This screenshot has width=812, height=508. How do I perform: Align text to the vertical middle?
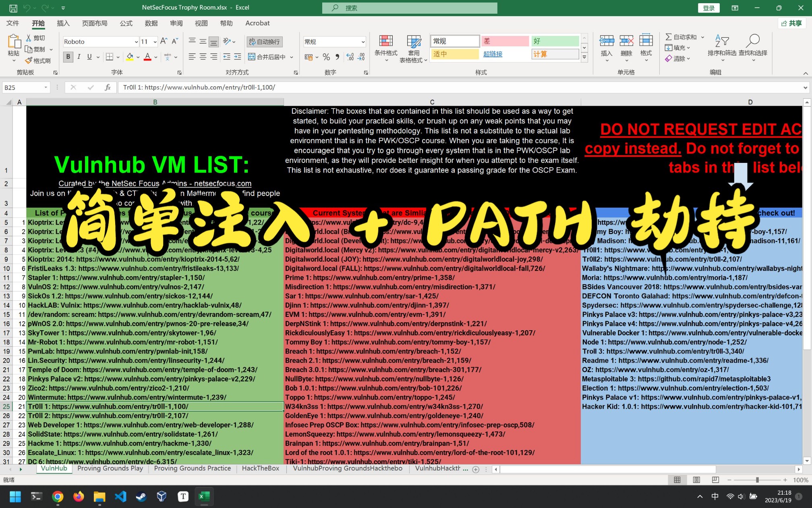click(203, 41)
